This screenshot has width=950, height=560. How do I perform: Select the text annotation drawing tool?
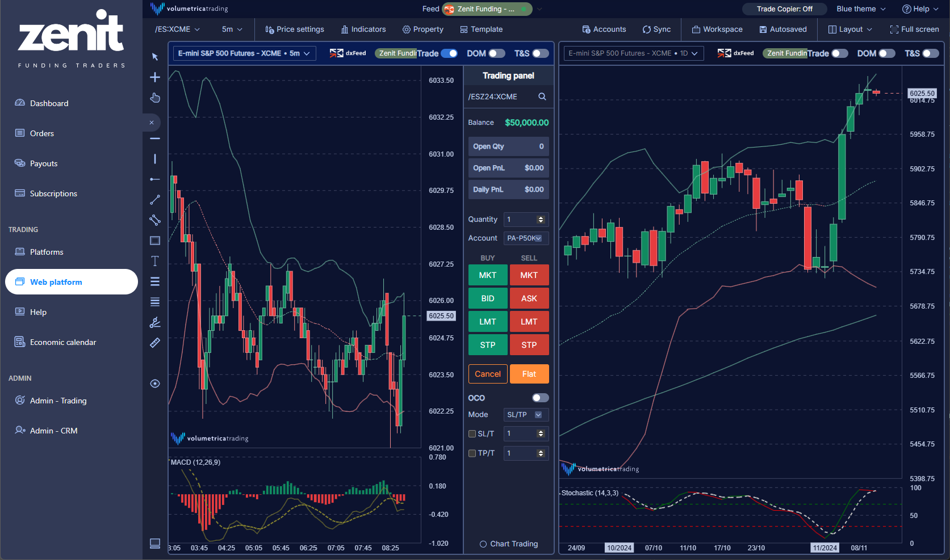coord(154,261)
